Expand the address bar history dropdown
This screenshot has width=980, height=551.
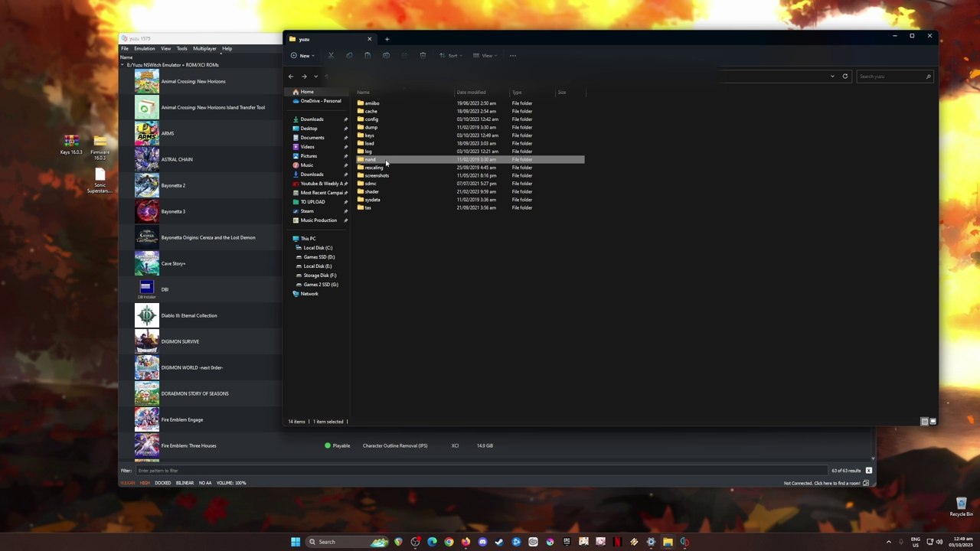pos(832,77)
